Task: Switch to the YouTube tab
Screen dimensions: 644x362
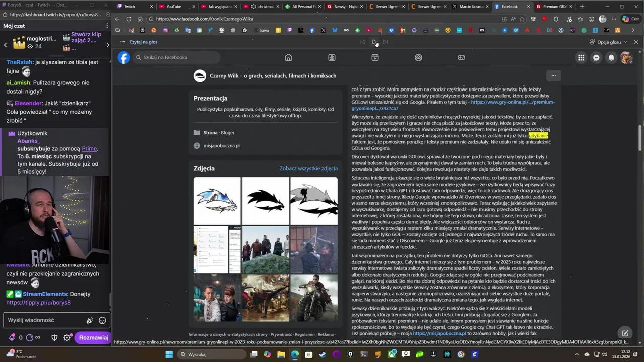Action: point(177,7)
